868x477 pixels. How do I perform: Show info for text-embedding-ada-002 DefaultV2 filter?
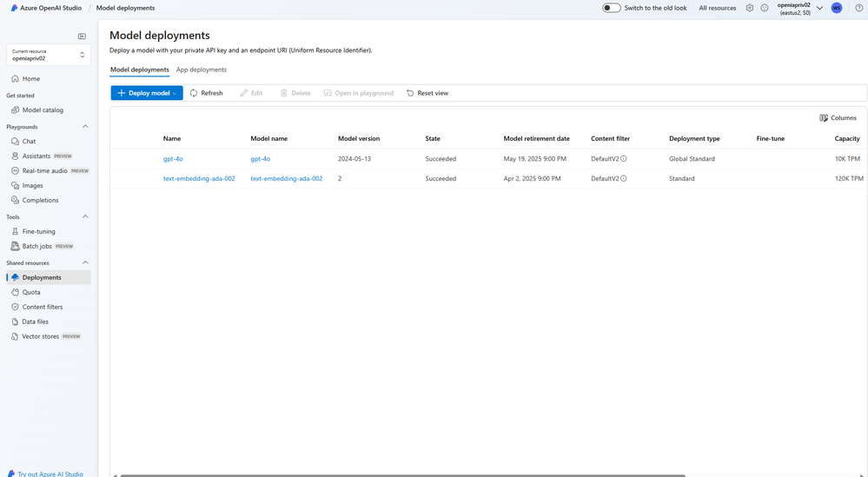pyautogui.click(x=624, y=179)
